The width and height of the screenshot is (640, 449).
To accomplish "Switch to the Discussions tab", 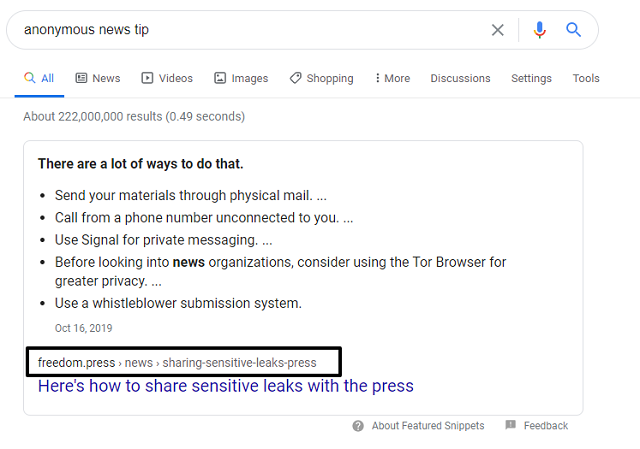I will (460, 78).
